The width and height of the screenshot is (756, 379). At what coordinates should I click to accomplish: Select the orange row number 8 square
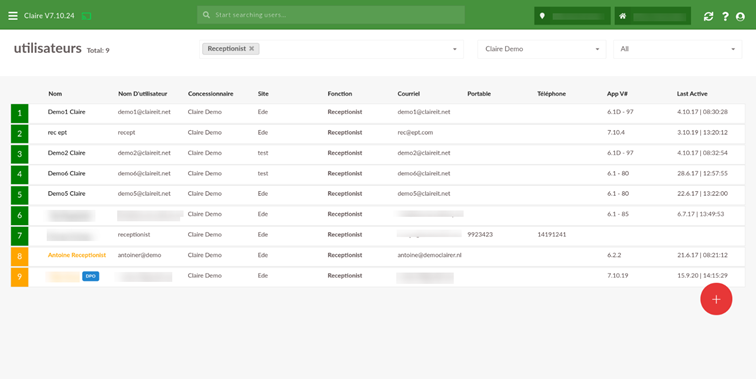(x=20, y=257)
